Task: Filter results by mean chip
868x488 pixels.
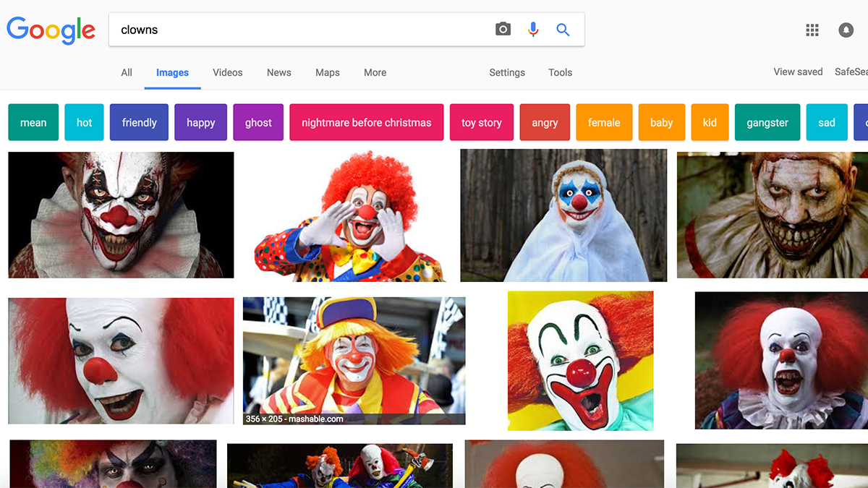Action: click(x=33, y=122)
